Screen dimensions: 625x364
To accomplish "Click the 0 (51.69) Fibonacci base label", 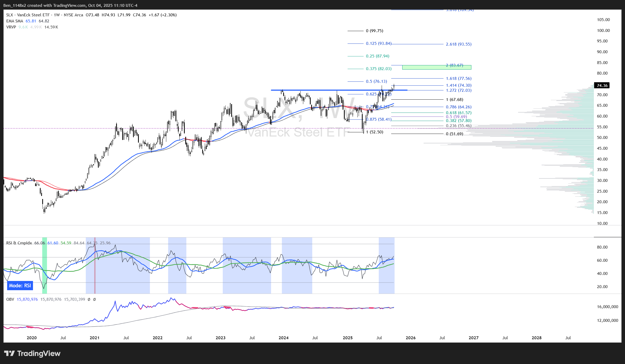I will pyautogui.click(x=454, y=134).
